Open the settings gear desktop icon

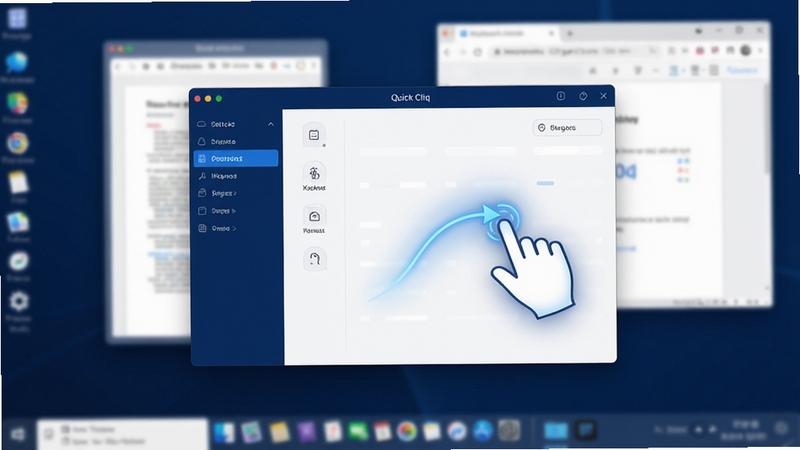coord(19,302)
